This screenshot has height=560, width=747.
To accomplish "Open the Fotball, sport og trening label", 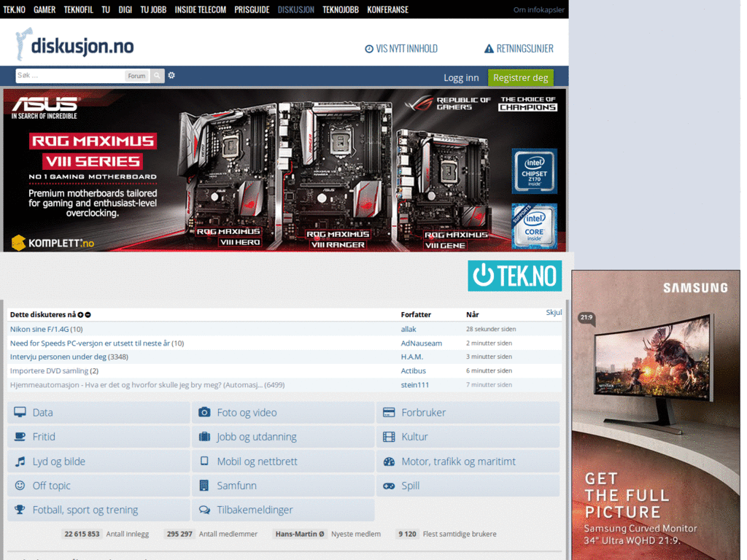I will [x=85, y=510].
